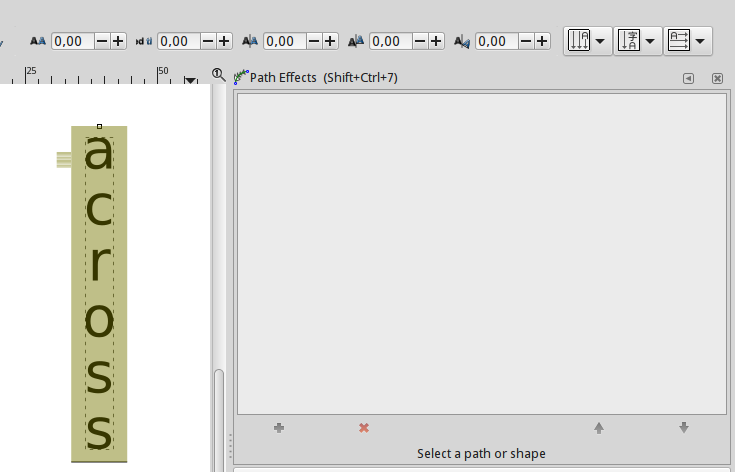Close the Path Effects panel

click(x=717, y=78)
